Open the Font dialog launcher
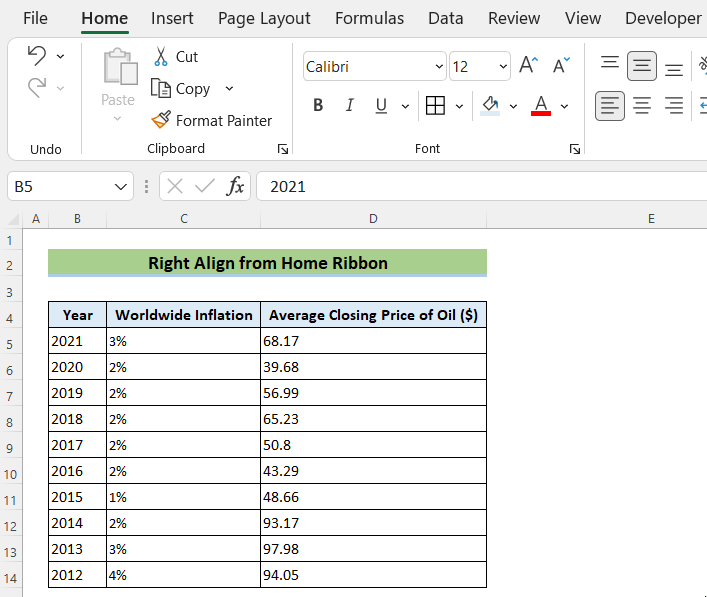The height and width of the screenshot is (597, 707). click(x=574, y=149)
